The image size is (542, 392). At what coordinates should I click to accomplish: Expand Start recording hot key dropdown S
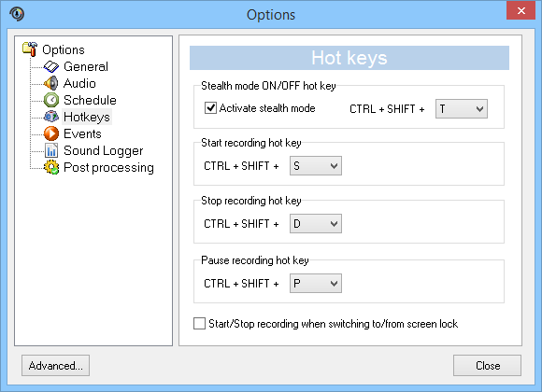316,166
